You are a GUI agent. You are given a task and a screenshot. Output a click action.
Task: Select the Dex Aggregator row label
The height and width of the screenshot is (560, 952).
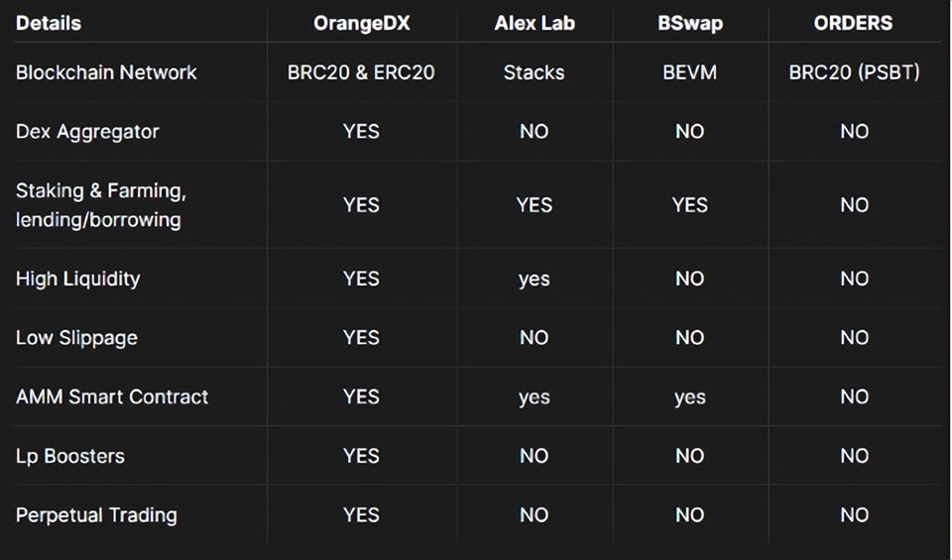tap(87, 132)
